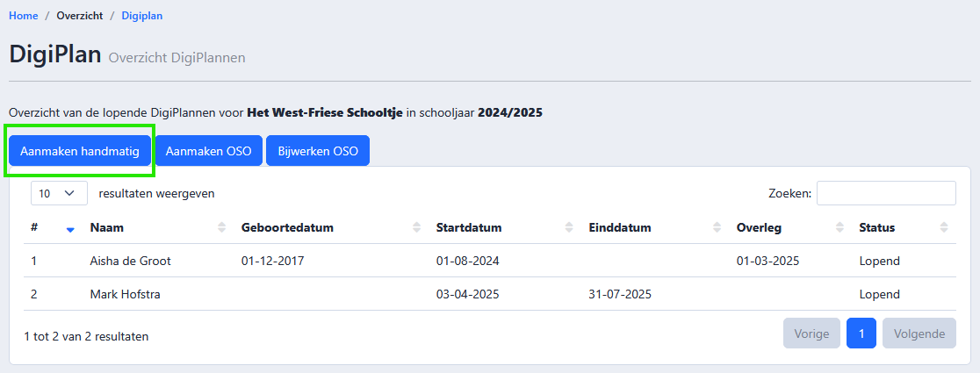980x373 pixels.
Task: Open the Digiplan breadcrumb link
Action: pos(142,16)
